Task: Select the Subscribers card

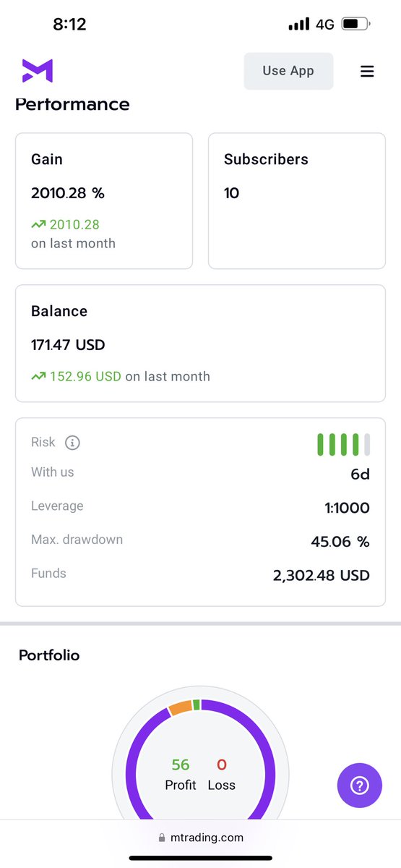Action: 297,201
